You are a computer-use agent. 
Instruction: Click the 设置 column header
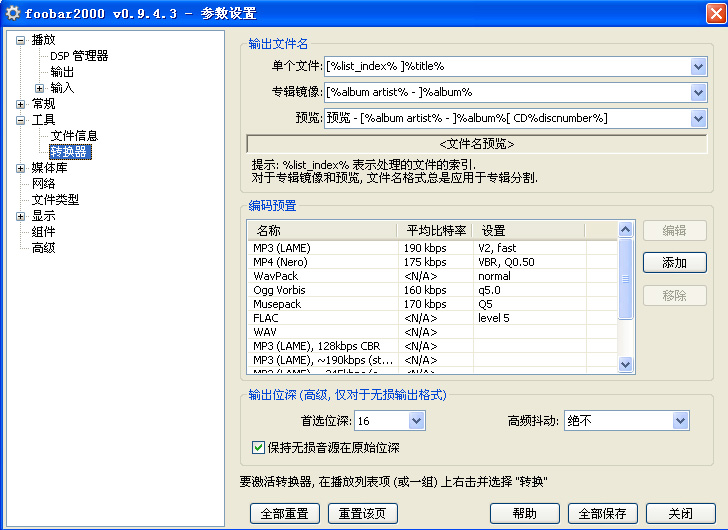529,231
